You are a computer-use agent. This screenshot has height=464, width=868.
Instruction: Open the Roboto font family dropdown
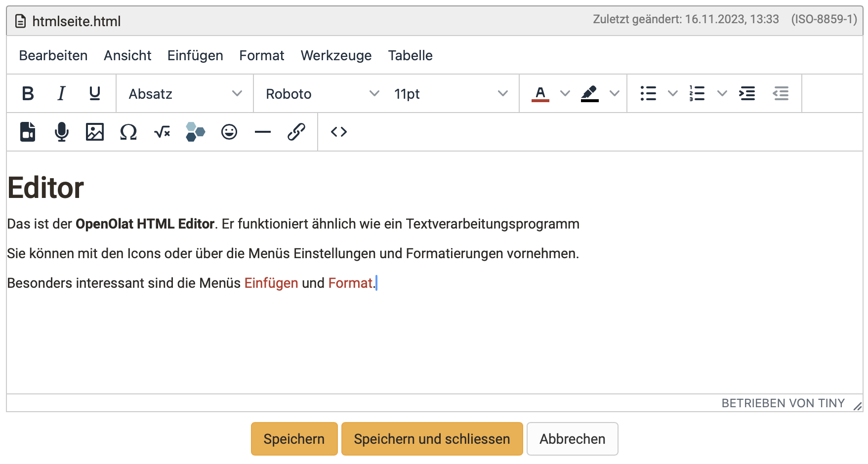(320, 93)
